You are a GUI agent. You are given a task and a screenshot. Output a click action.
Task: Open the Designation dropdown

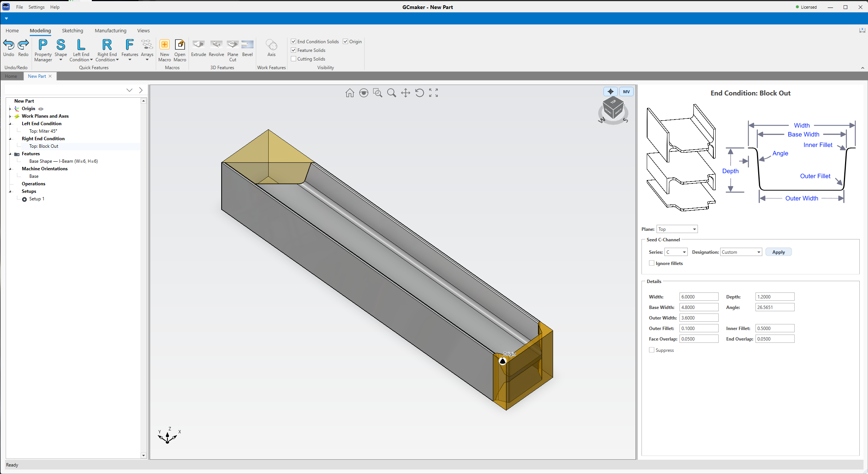point(741,252)
